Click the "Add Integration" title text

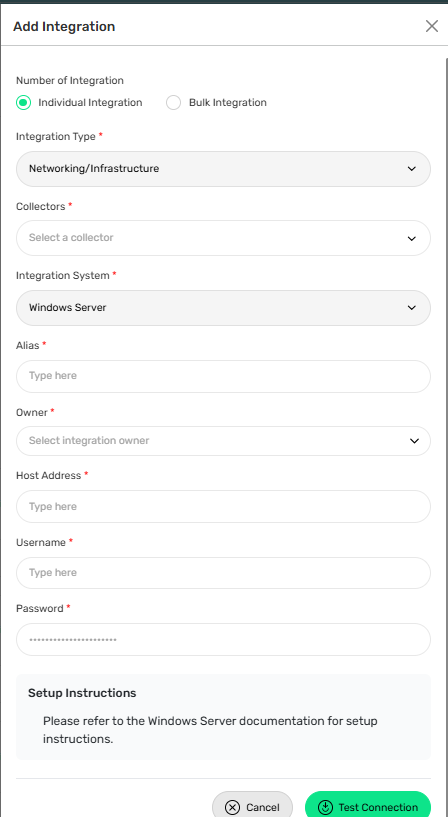pos(64,27)
